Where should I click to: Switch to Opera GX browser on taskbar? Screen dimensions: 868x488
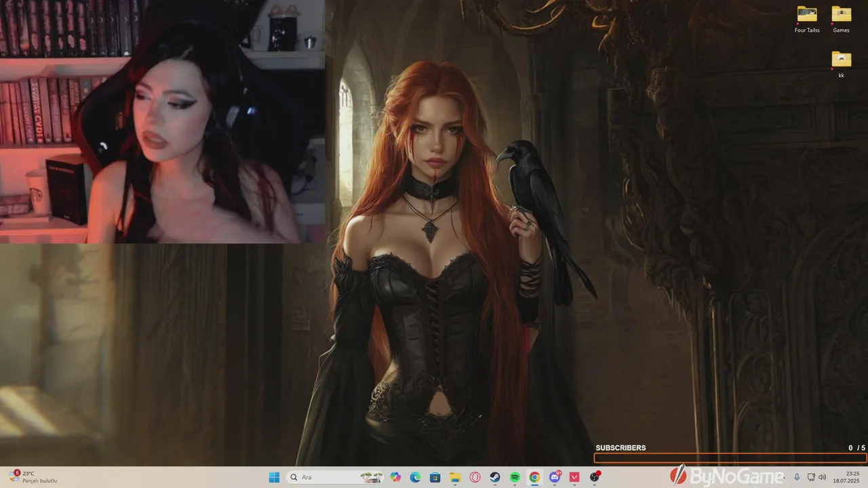pyautogui.click(x=475, y=477)
